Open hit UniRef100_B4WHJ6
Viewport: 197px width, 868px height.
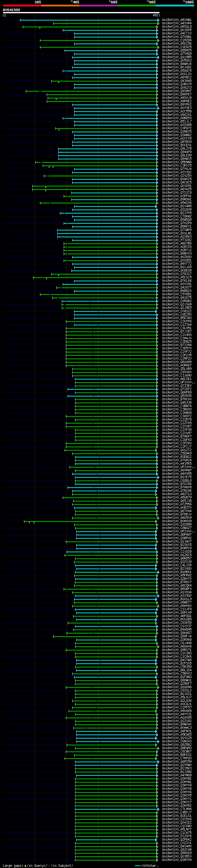pos(176,64)
